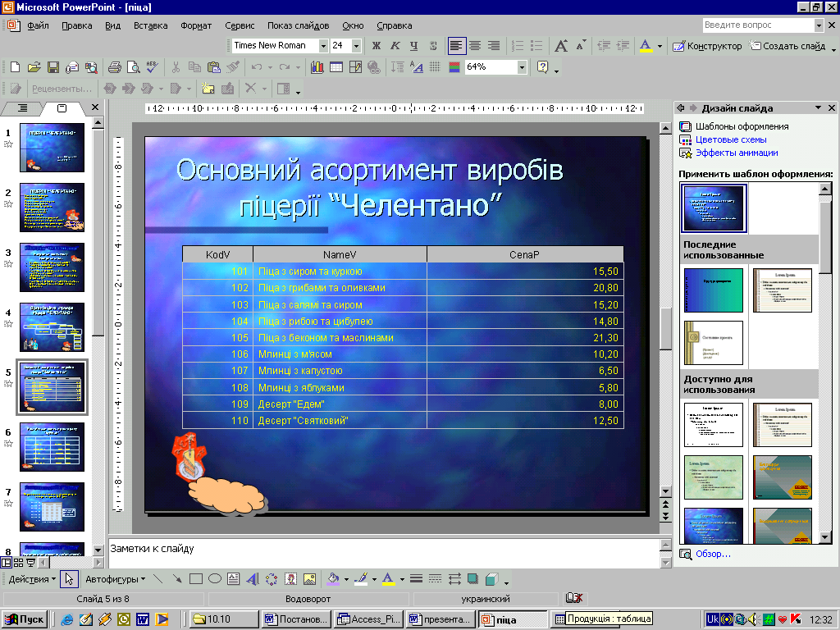The width and height of the screenshot is (840, 630).
Task: Toggle Italic formatting (К)
Action: point(395,46)
